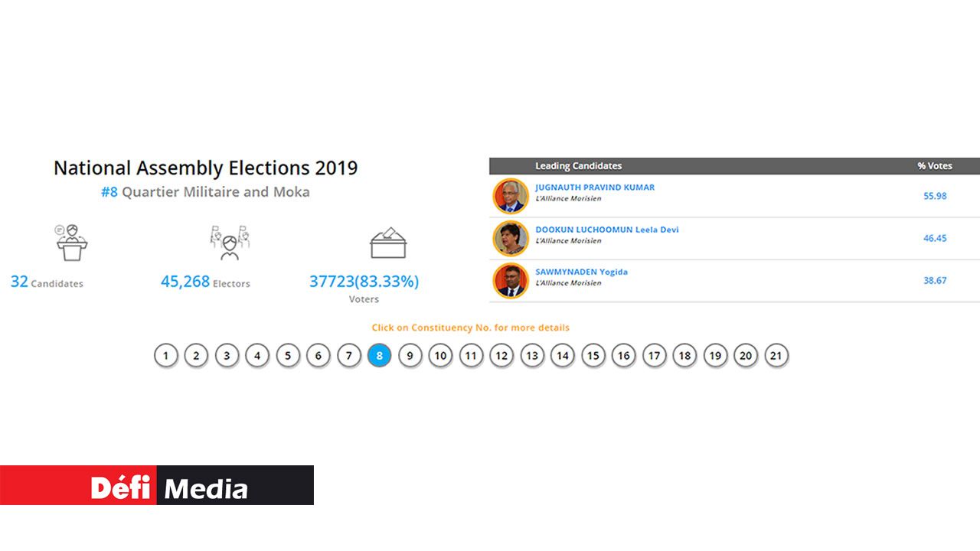Click Sawmynaden Yogida's photo
Viewport: 980px width, 551px height.
tap(511, 280)
